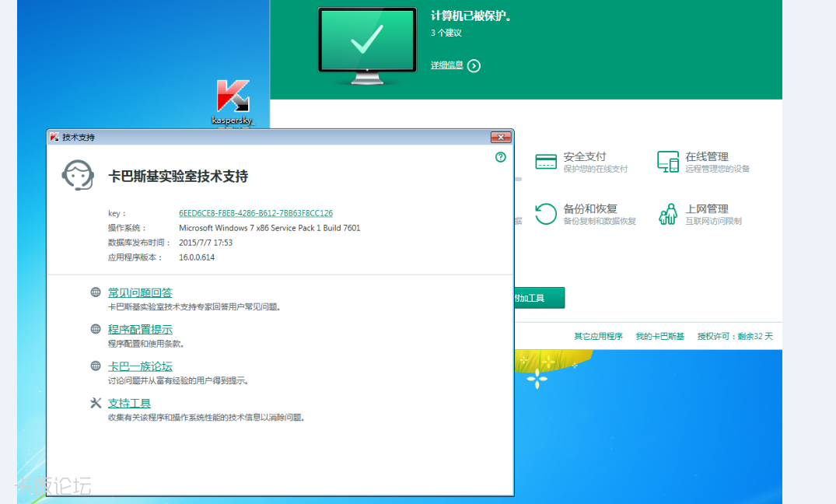Open the 备份和恢复 circular arrow icon
This screenshot has height=504, width=836.
545,214
